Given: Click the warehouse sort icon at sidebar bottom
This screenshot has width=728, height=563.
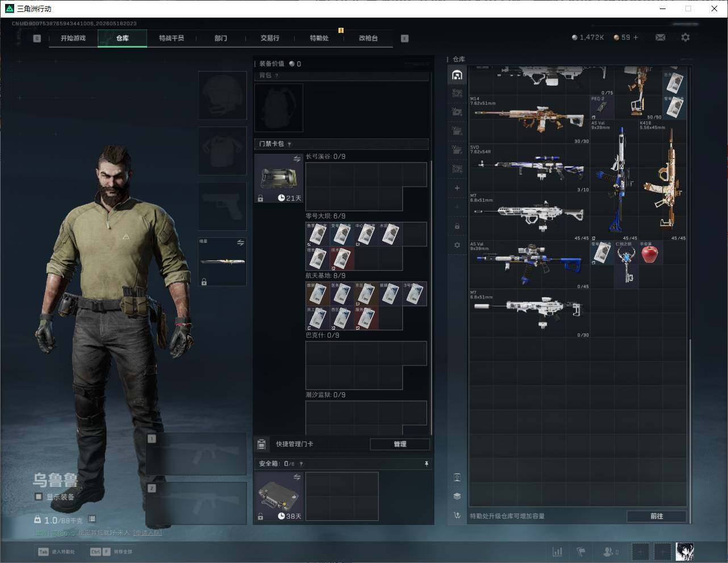Looking at the screenshot, I should click(x=457, y=515).
